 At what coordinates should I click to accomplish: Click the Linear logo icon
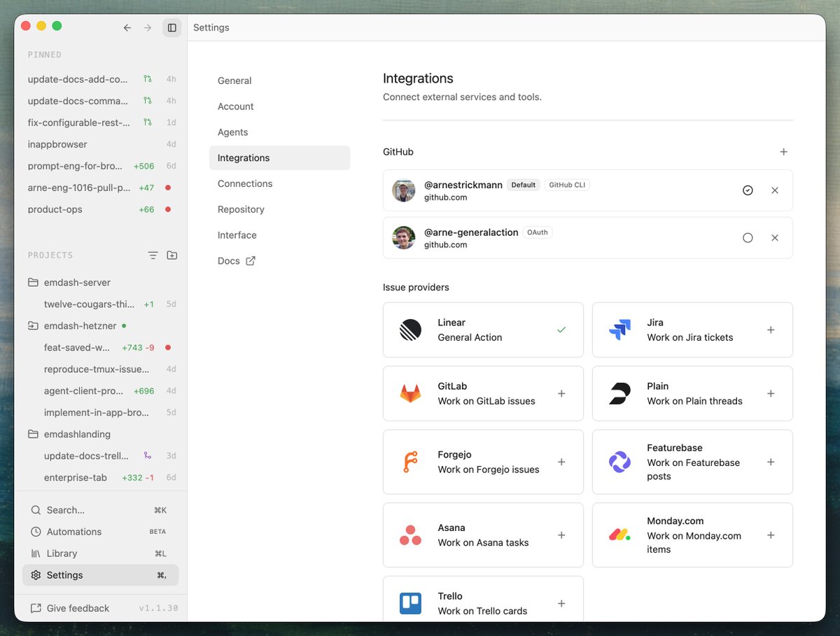click(x=411, y=330)
